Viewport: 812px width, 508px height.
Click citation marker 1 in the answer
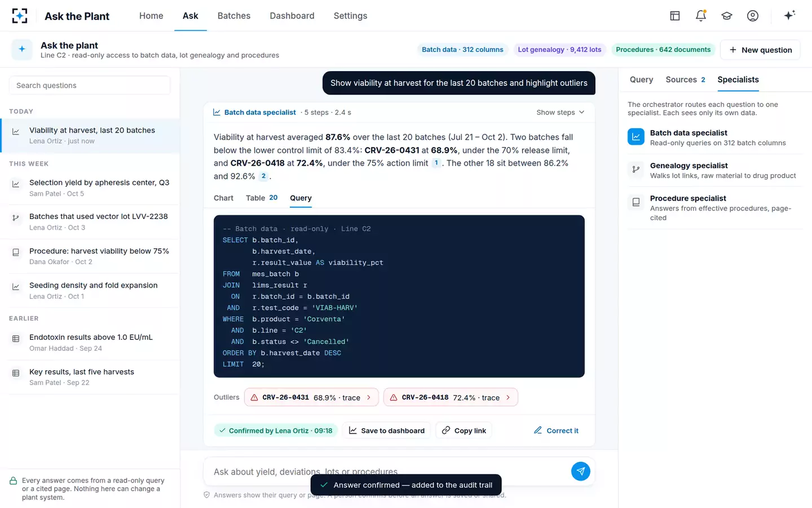tap(436, 163)
